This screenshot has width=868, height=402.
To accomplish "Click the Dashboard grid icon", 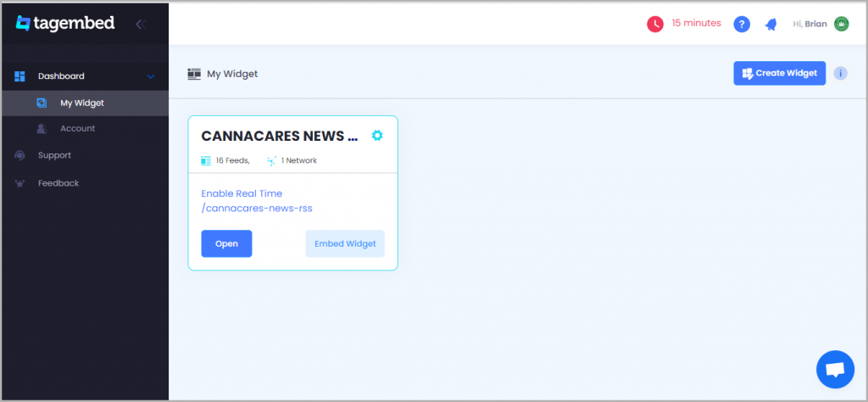I will [19, 76].
